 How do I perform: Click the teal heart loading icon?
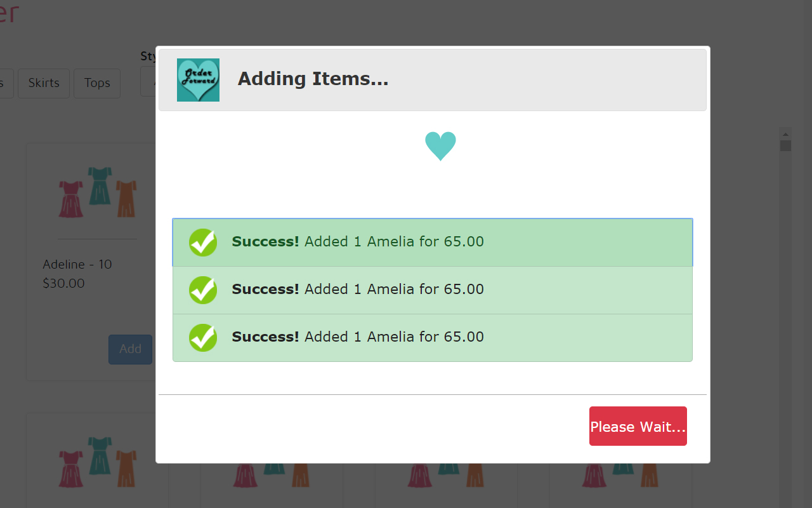pos(440,146)
